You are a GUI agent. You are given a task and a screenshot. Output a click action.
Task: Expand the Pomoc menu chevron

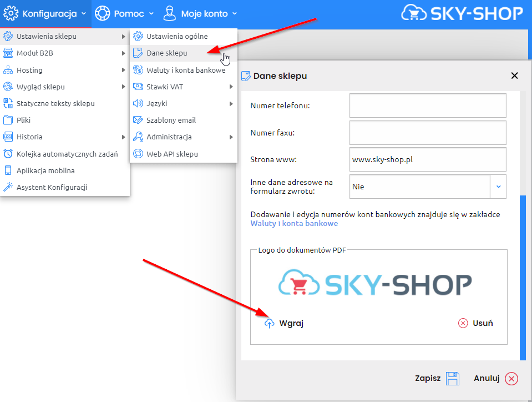(x=151, y=14)
